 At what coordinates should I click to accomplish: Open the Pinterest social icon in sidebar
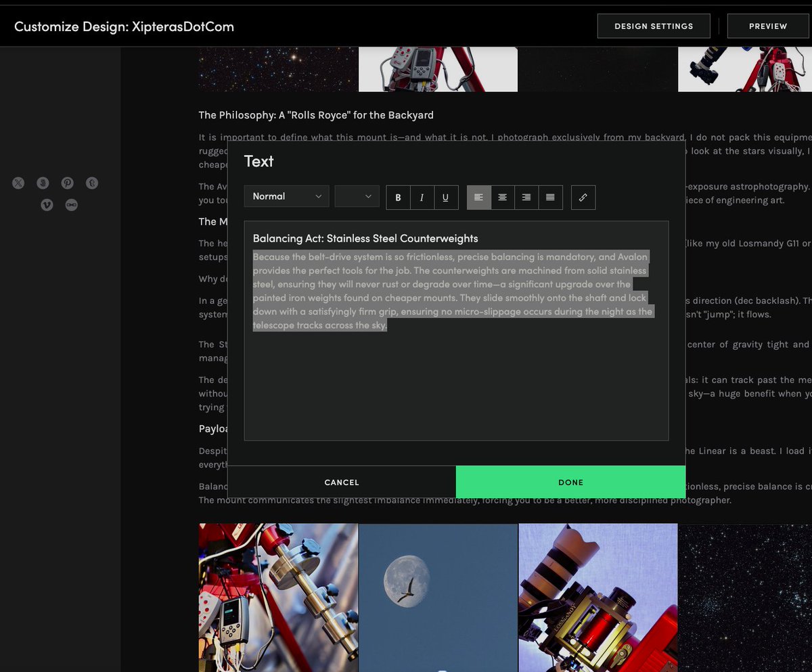coord(67,183)
